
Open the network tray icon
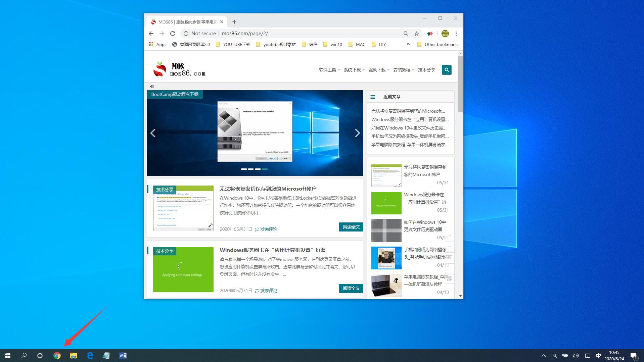[x=555, y=356]
